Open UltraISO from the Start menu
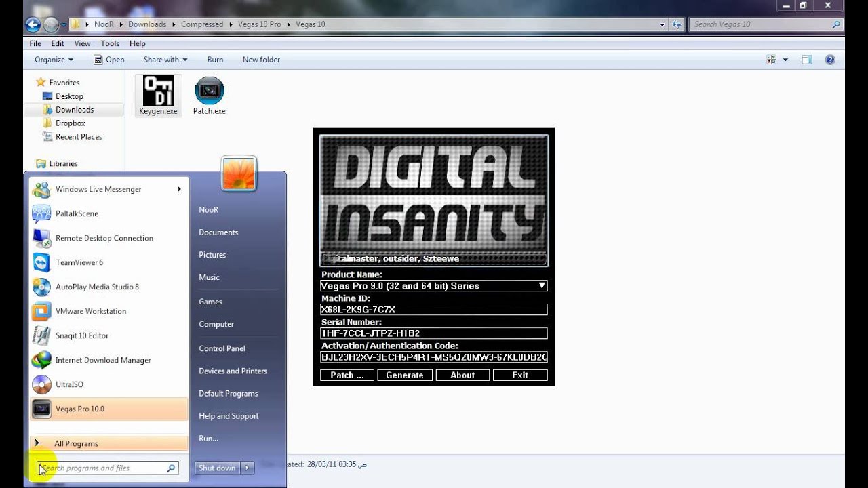Image resolution: width=868 pixels, height=488 pixels. pyautogui.click(x=107, y=384)
